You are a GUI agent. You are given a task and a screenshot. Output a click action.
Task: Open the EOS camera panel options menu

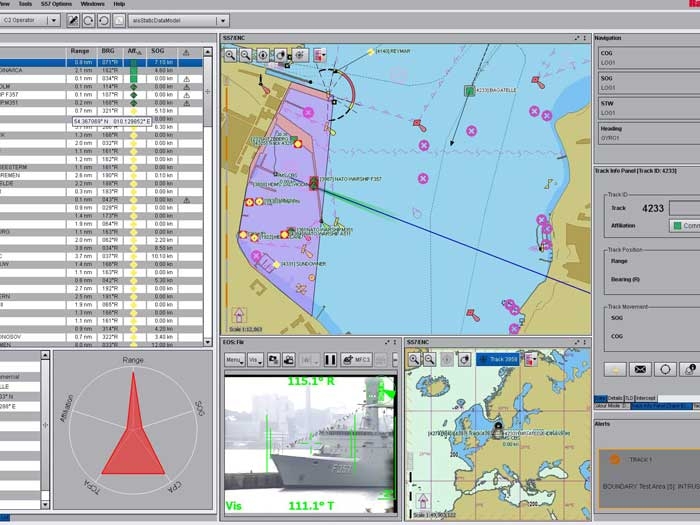pos(395,342)
